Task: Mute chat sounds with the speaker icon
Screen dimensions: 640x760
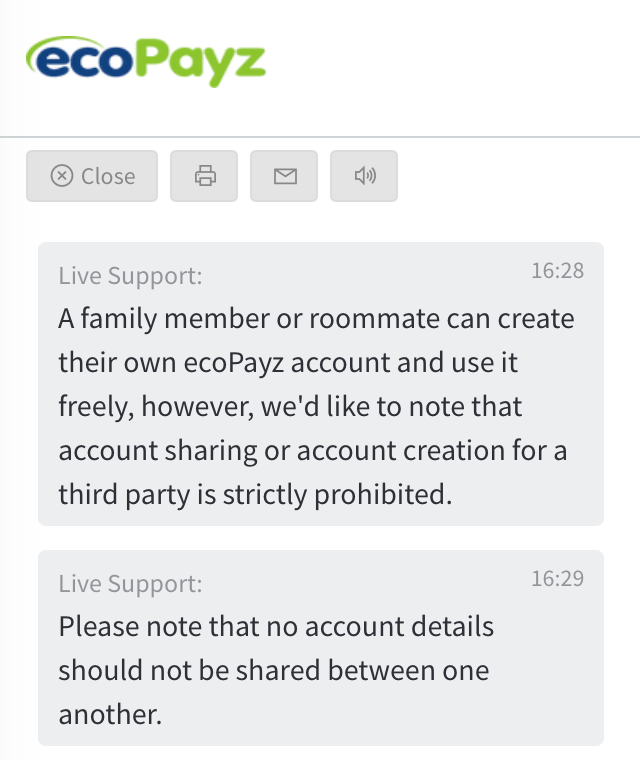Action: click(364, 175)
